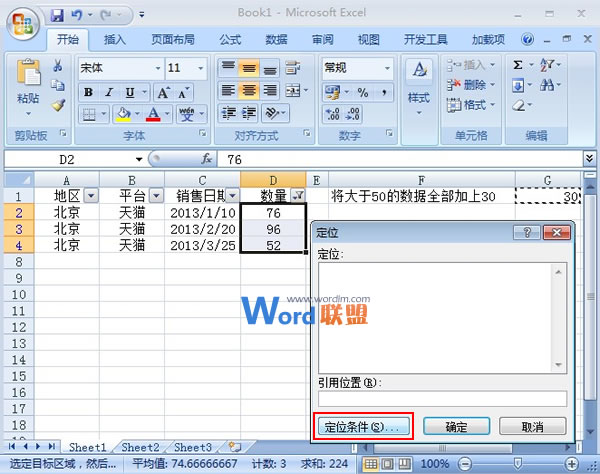Click the phonetic guide wén icon

coord(187,114)
